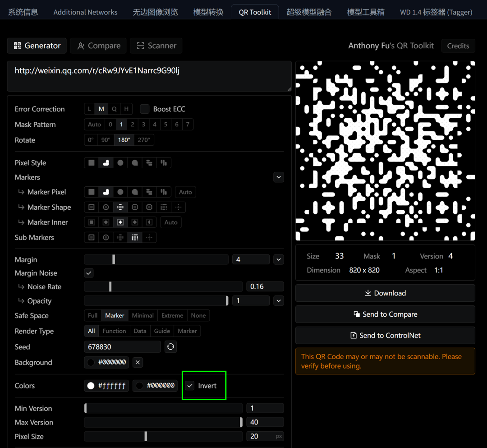Switch to the Scanner tab

point(156,46)
